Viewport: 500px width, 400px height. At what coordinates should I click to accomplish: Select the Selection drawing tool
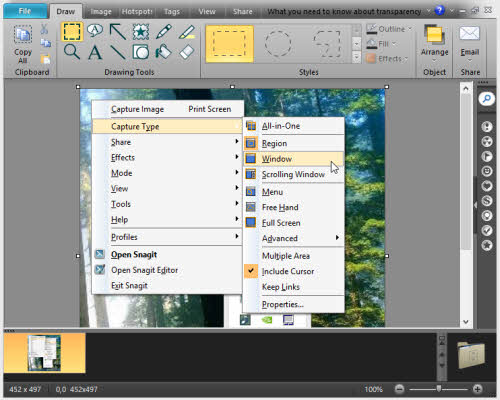click(x=72, y=32)
